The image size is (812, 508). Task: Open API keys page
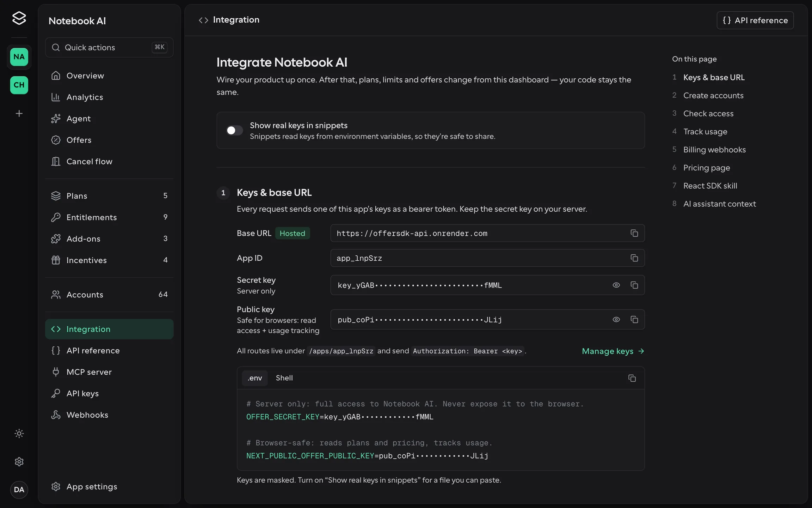coord(109,393)
